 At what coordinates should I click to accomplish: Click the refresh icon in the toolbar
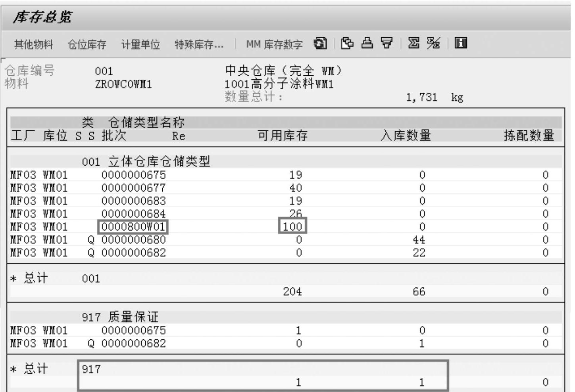pos(320,43)
